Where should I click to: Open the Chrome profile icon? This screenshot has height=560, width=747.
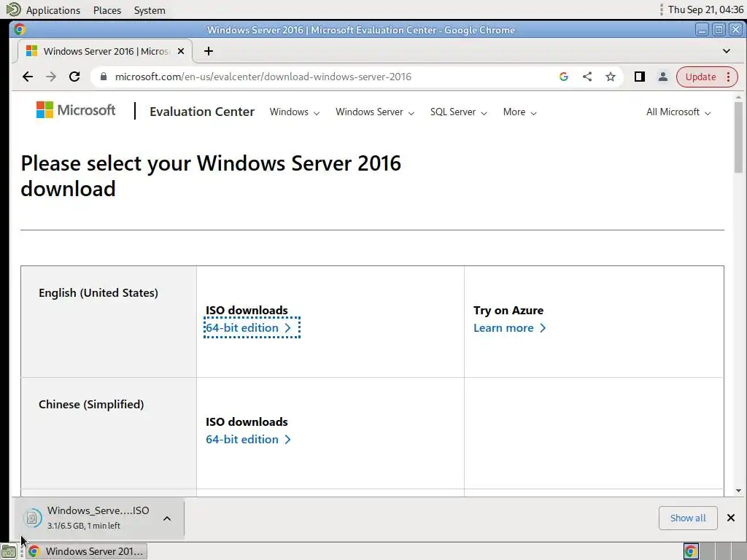click(x=662, y=77)
